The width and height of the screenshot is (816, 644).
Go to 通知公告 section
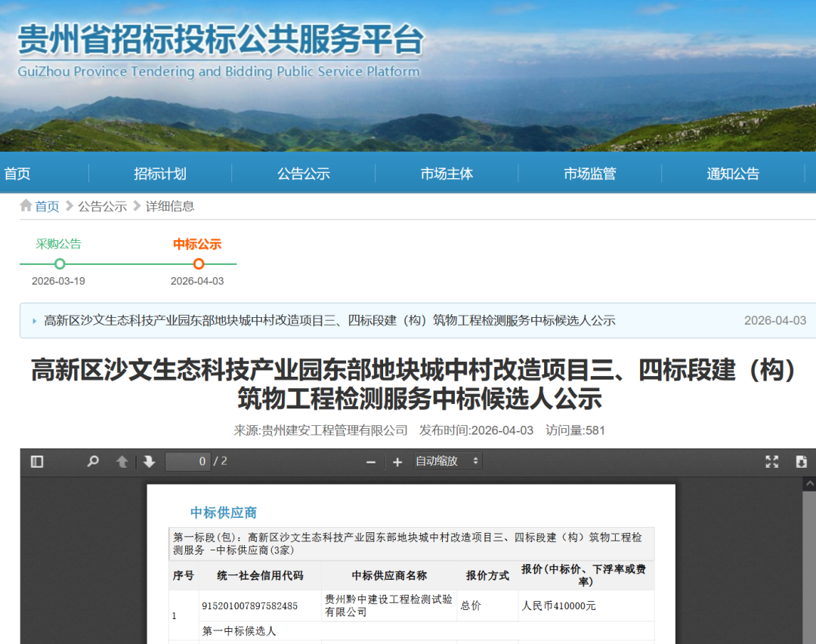733,174
